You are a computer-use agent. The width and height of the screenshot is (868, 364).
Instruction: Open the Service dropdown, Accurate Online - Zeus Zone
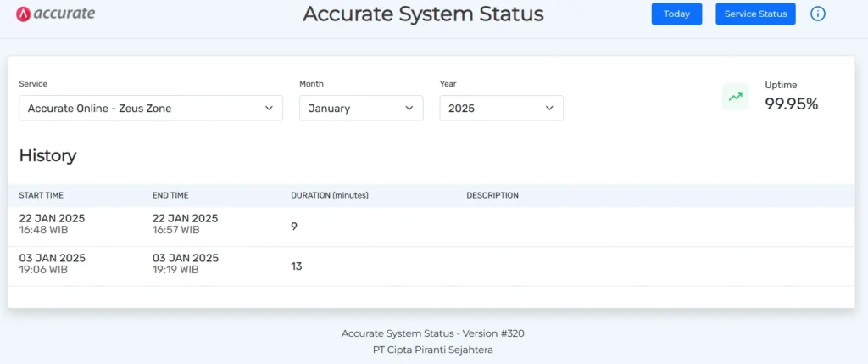pyautogui.click(x=151, y=108)
